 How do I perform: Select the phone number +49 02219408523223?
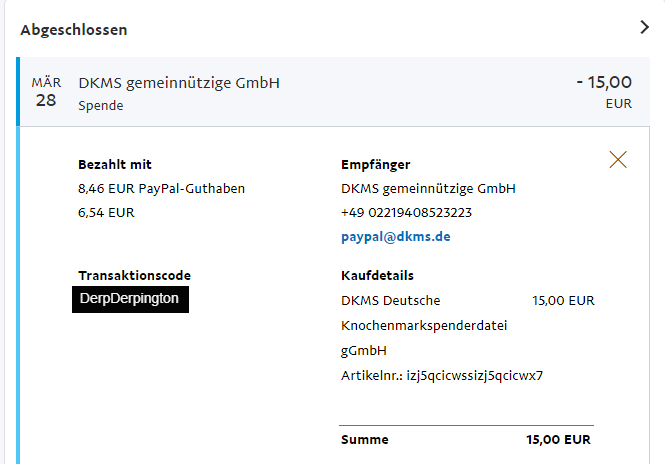click(x=406, y=212)
